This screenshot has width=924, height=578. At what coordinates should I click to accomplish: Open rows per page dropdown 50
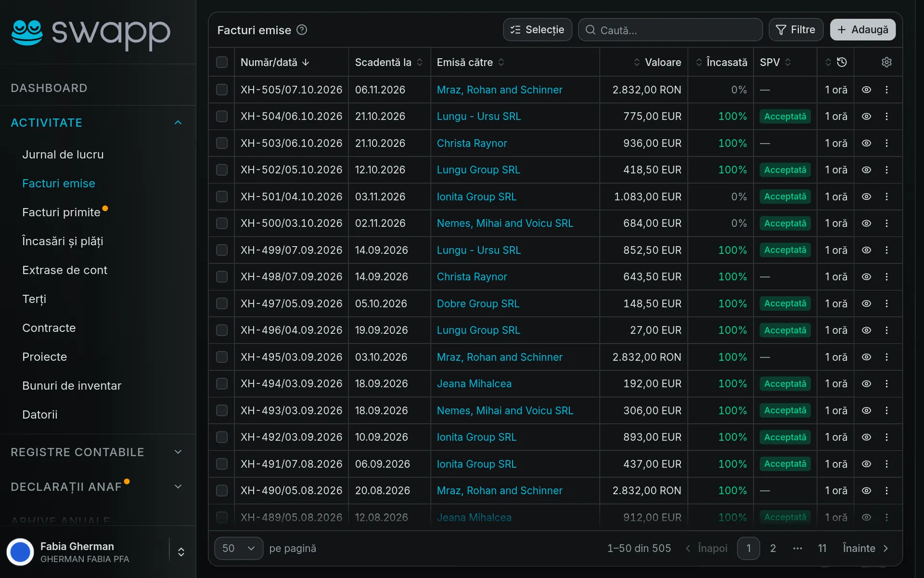click(239, 548)
